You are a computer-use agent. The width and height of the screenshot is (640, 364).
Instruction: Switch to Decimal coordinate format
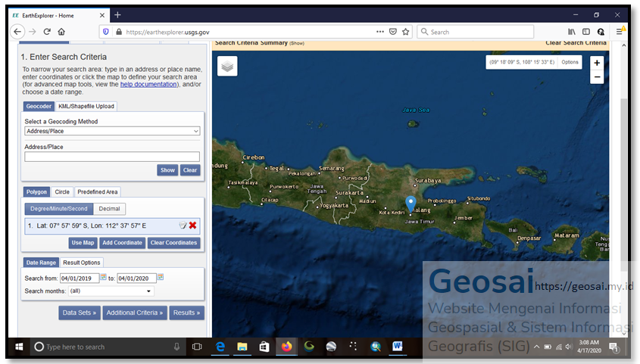pos(109,209)
